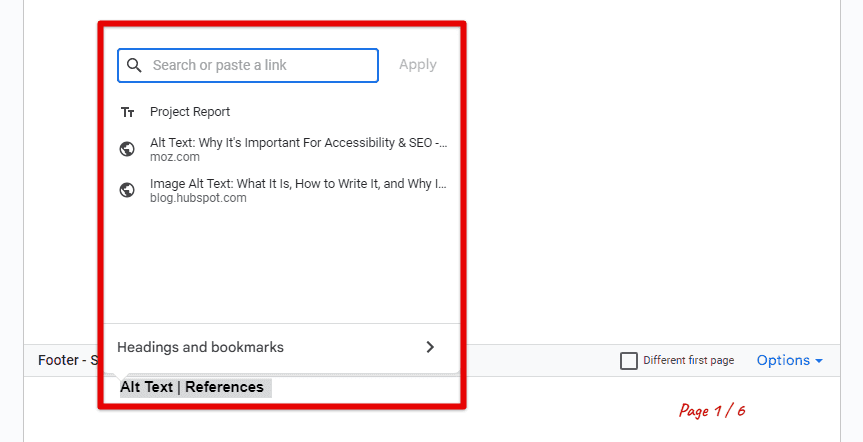The height and width of the screenshot is (442, 863).
Task: Click the Tt heading icon beside Project Report
Action: 128,112
